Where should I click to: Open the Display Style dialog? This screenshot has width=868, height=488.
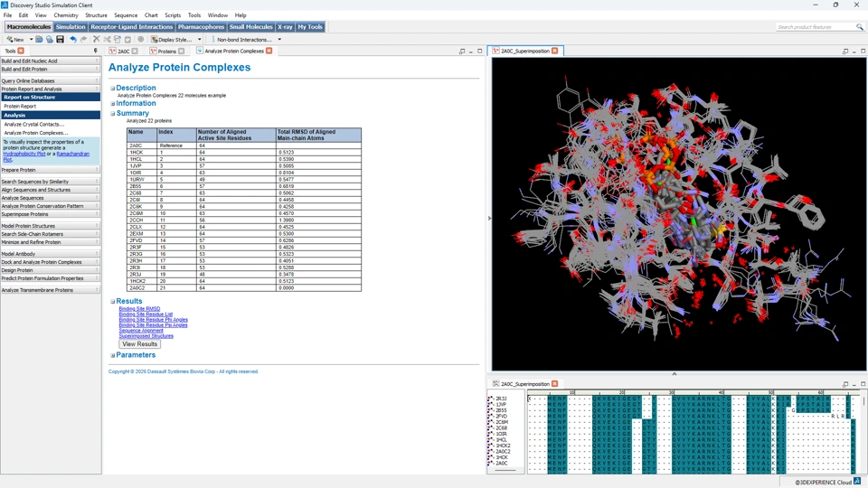pos(172,39)
